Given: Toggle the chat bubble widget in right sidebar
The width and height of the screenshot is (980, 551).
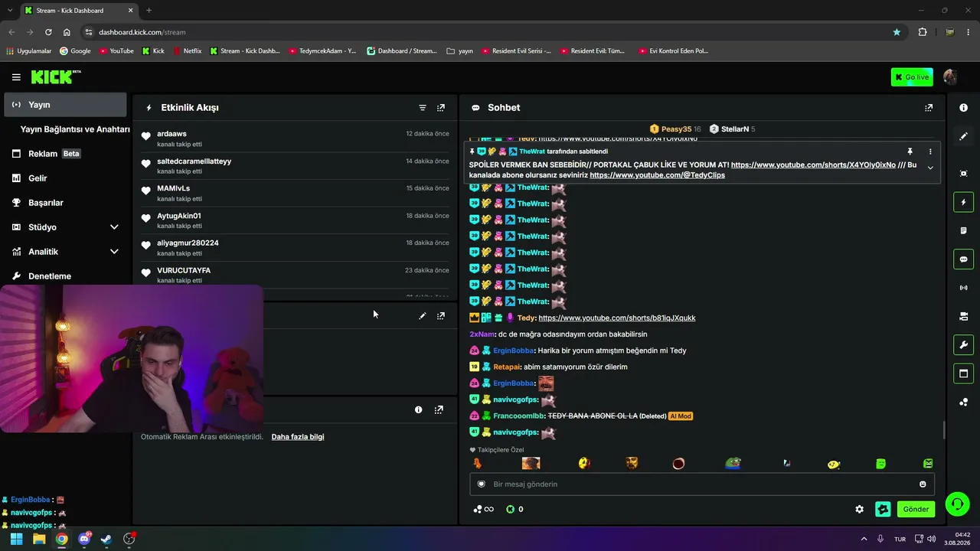Looking at the screenshot, I should [x=963, y=259].
